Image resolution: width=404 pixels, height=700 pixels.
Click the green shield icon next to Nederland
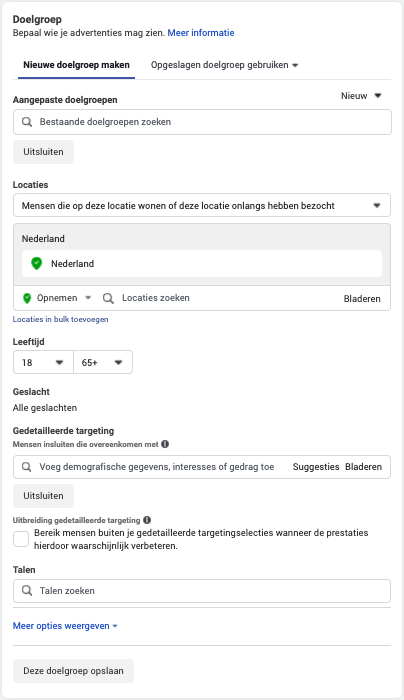[x=37, y=263]
